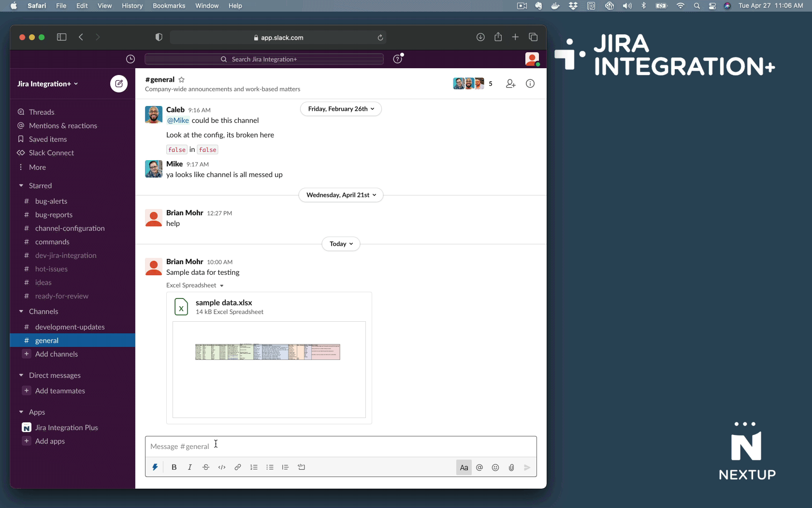Open message history clock icon
The width and height of the screenshot is (812, 508).
[x=130, y=59]
